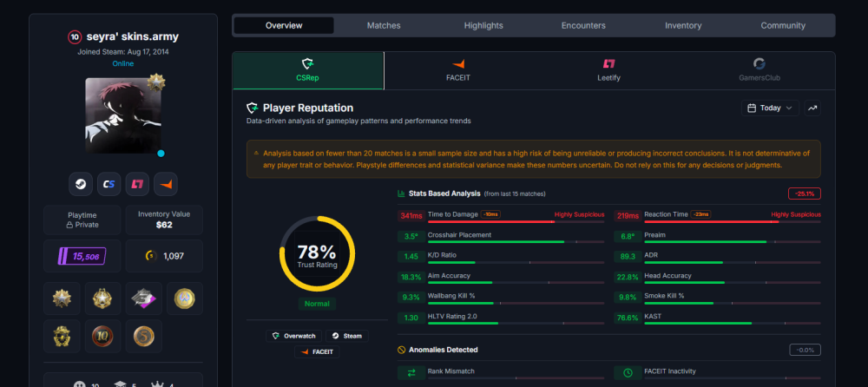
Task: Click the 10 Year Veteran coin badge
Action: point(103,336)
